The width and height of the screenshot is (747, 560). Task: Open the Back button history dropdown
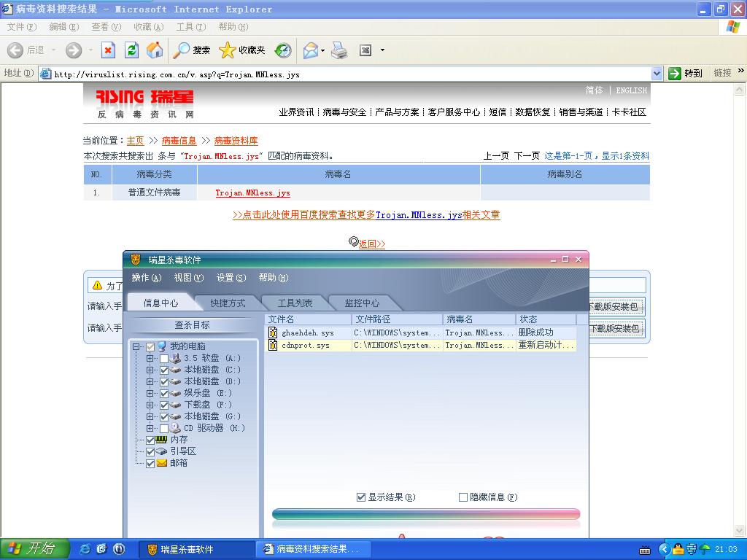[53, 50]
